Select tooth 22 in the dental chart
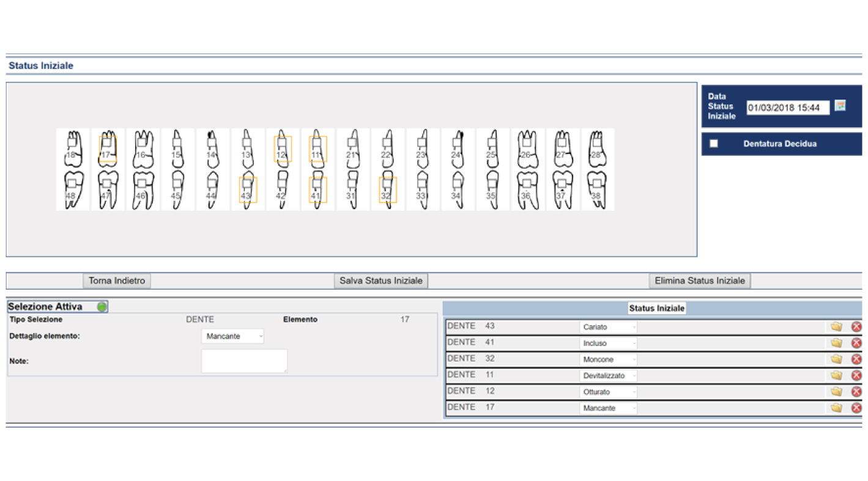The height and width of the screenshot is (481, 868). [x=387, y=149]
